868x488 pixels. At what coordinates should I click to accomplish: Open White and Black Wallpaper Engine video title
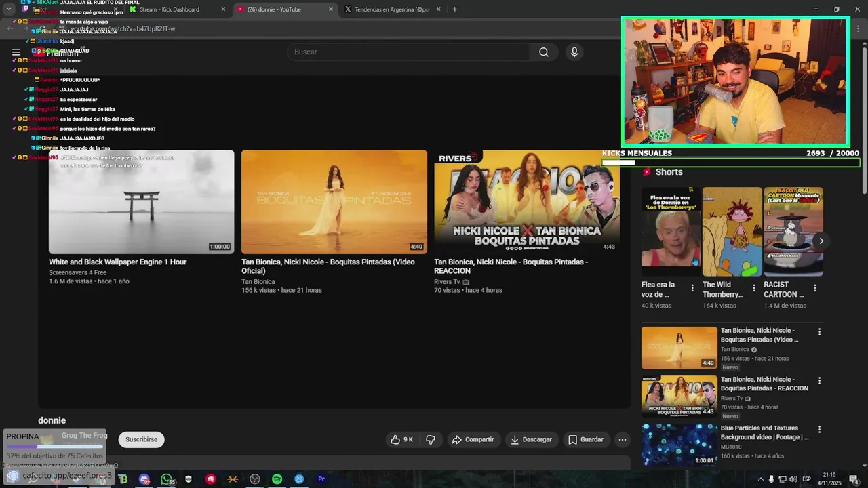pos(117,262)
